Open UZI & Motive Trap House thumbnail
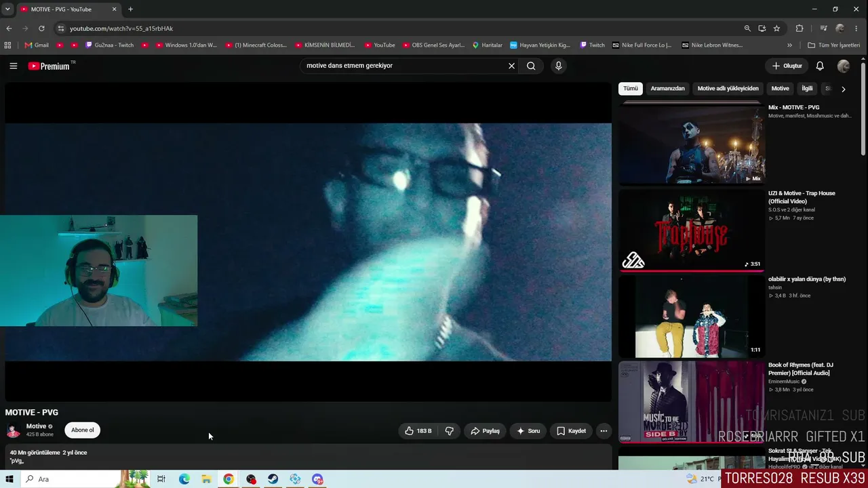This screenshot has width=868, height=488. point(692,230)
